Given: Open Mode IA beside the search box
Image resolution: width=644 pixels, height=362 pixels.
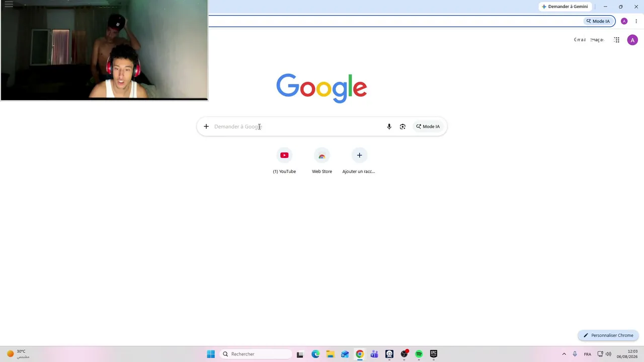Looking at the screenshot, I should (x=428, y=127).
